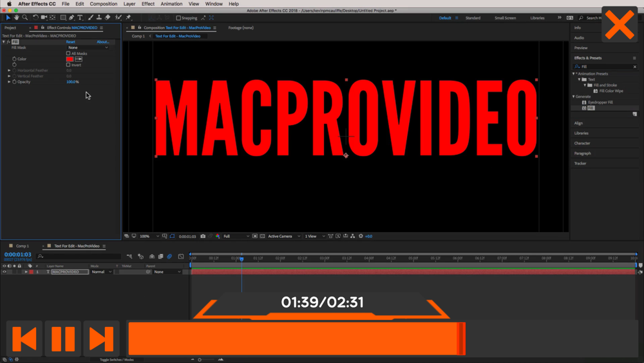Open the 1 View layout dropdown
This screenshot has width=644, height=363.
click(315, 237)
